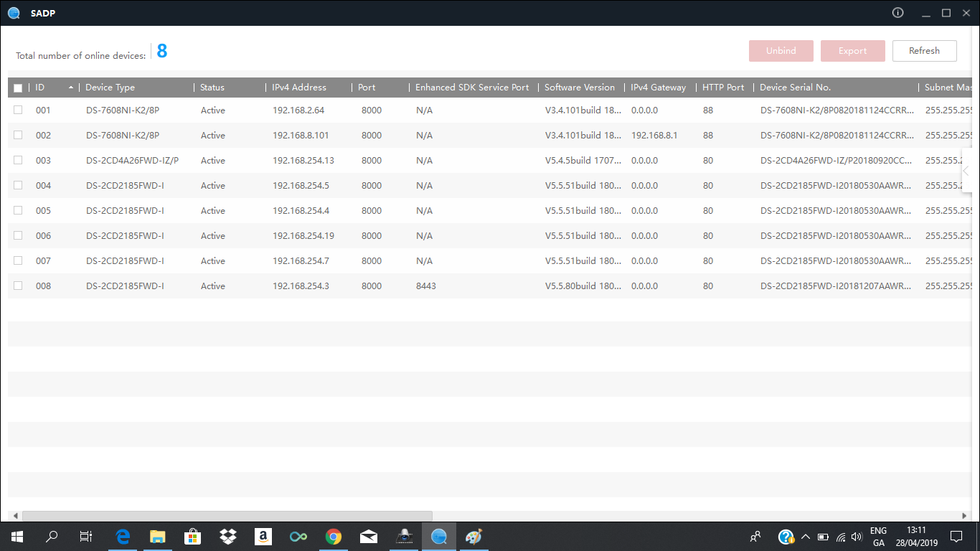Open Amazon app in taskbar
980x551 pixels.
coord(263,536)
